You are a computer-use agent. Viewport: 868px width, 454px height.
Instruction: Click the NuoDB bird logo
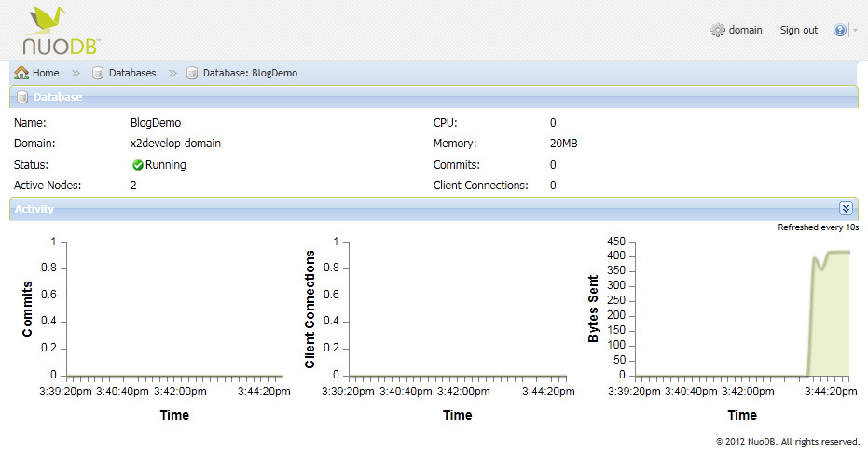(61, 31)
